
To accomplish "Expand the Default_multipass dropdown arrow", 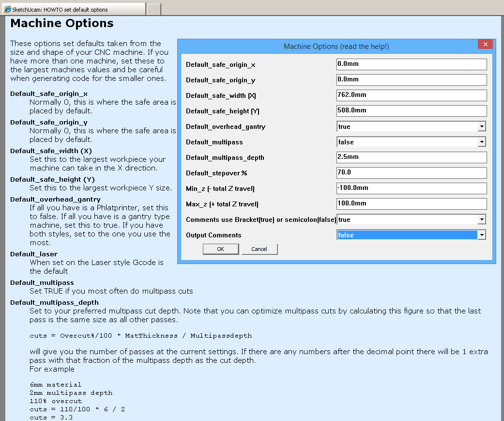I will 482,142.
